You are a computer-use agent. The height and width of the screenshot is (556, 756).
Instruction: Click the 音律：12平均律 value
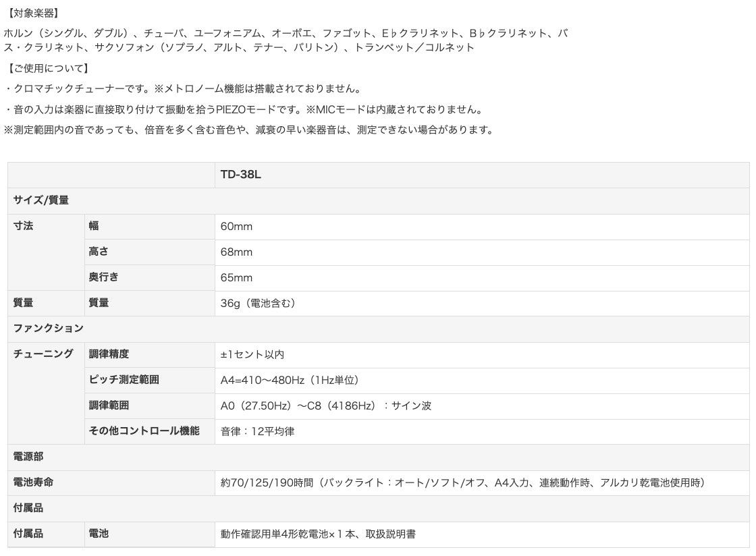(257, 431)
